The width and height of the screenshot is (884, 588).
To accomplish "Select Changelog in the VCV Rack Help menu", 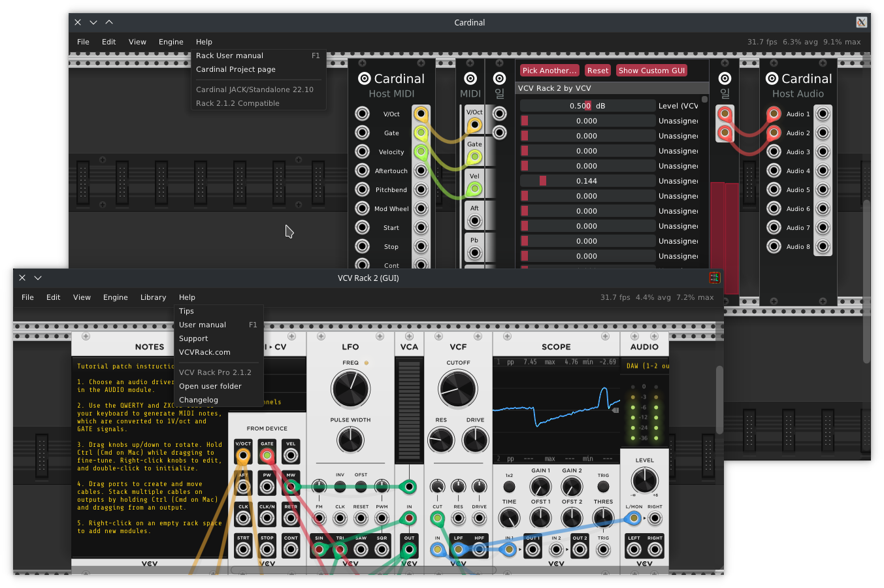I will pos(219,400).
